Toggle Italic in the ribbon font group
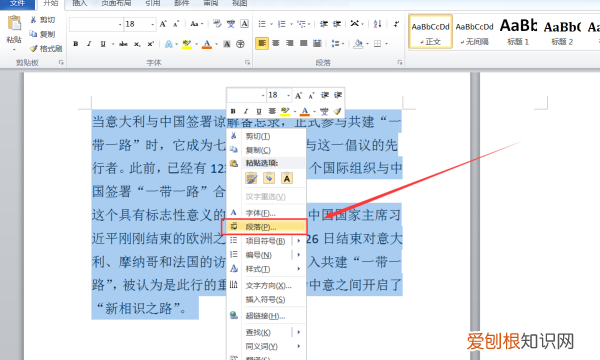The height and width of the screenshot is (360, 600). point(89,44)
